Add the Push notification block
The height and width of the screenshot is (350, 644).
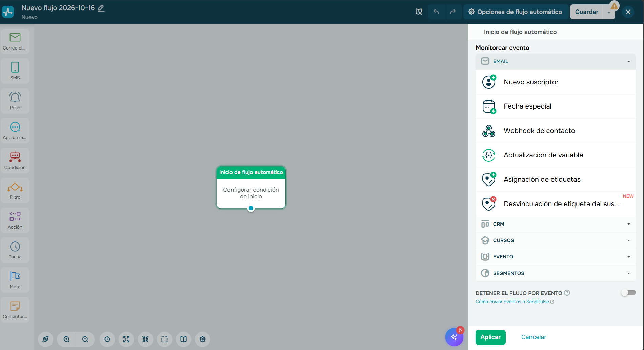tap(15, 101)
